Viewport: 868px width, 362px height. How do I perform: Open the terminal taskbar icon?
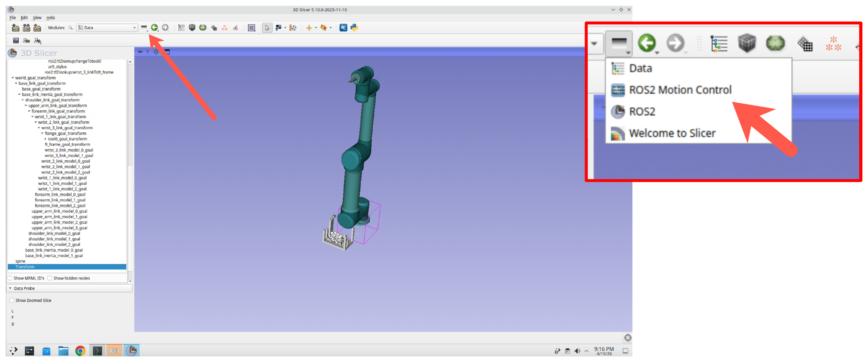point(97,351)
